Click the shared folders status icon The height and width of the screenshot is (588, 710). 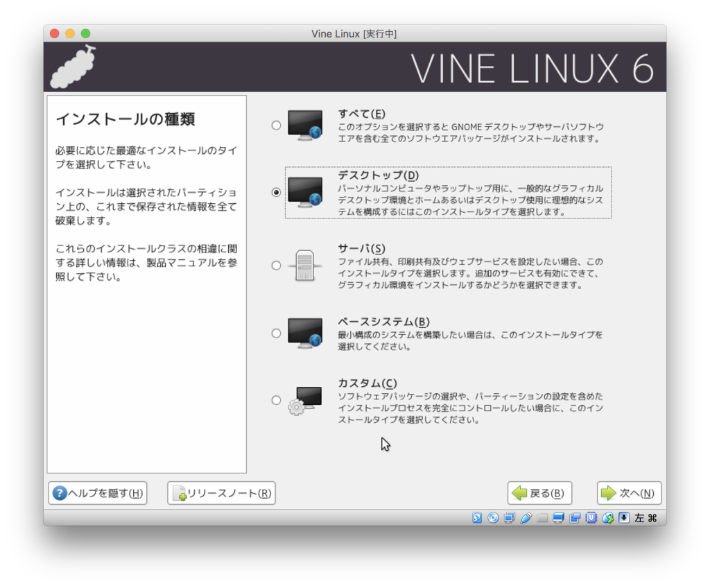[x=542, y=518]
